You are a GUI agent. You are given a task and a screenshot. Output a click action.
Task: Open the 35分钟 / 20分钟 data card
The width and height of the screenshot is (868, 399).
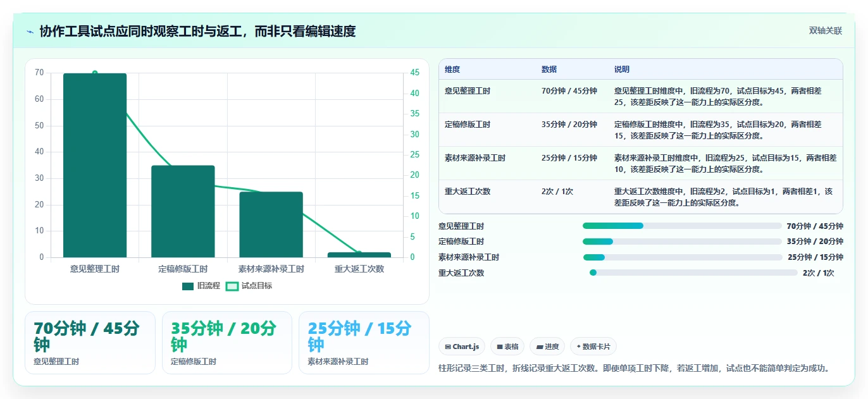(227, 343)
